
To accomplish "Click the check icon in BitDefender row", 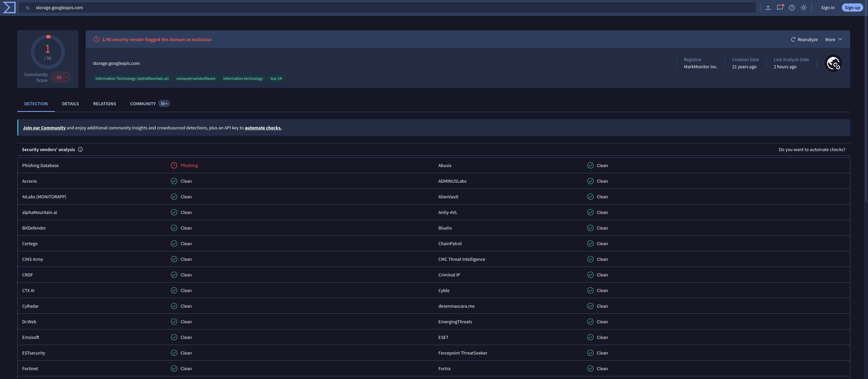I will point(174,228).
